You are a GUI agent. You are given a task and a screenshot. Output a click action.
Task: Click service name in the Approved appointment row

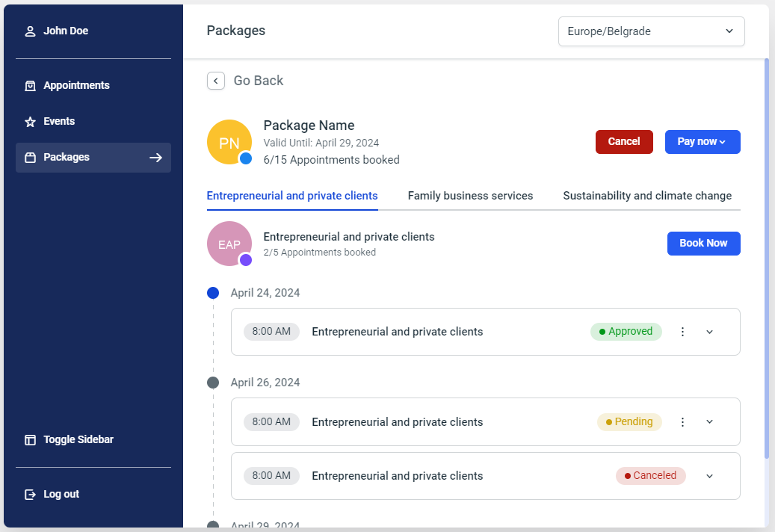pyautogui.click(x=398, y=332)
